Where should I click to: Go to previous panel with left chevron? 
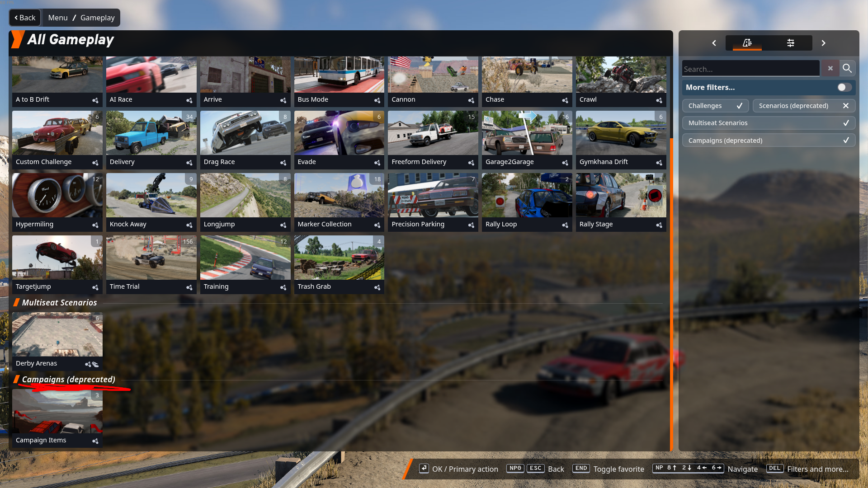coord(714,43)
